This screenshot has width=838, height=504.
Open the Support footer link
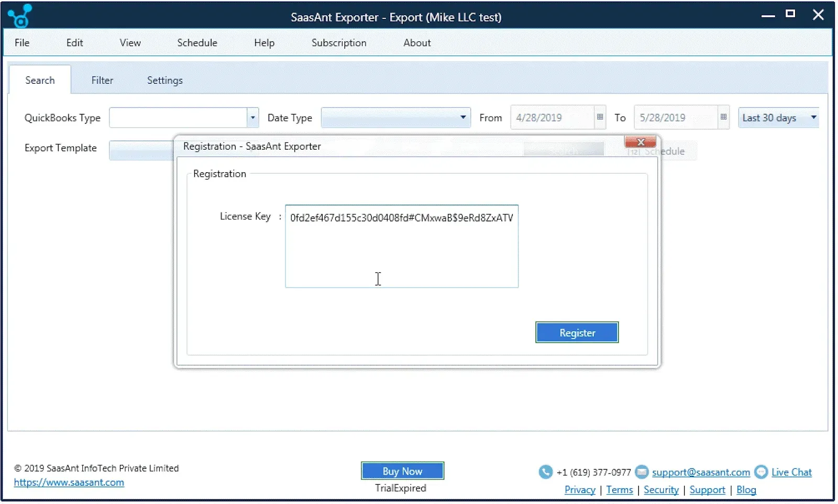pyautogui.click(x=707, y=490)
